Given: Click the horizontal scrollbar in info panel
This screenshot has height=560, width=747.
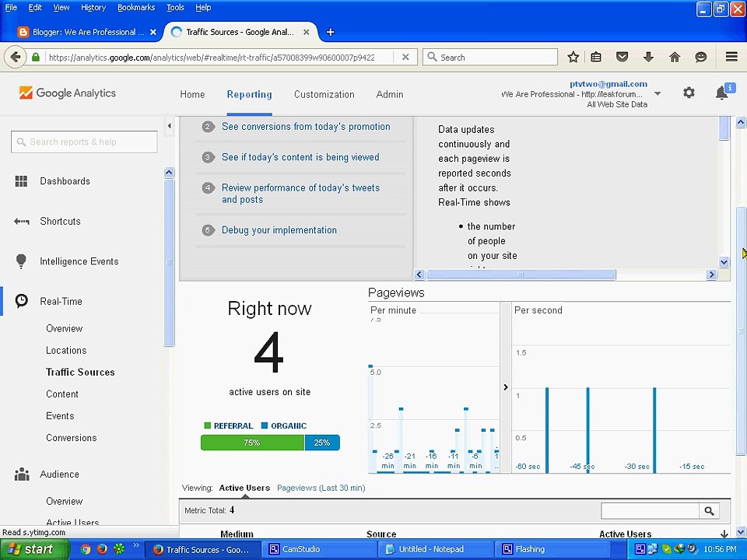Looking at the screenshot, I should click(x=521, y=275).
